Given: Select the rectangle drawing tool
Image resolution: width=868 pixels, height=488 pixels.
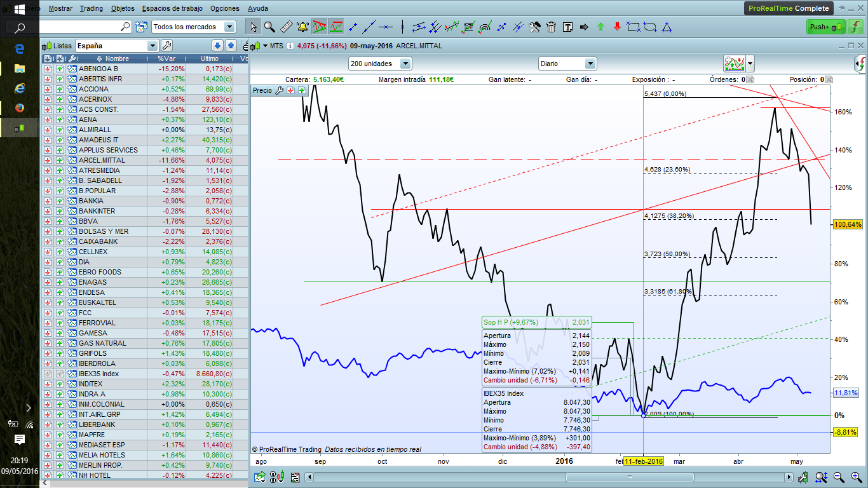Looking at the screenshot, I should pyautogui.click(x=634, y=27).
